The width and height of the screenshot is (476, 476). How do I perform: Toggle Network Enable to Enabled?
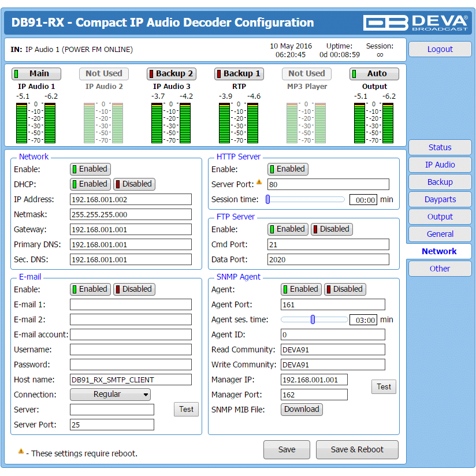91,169
